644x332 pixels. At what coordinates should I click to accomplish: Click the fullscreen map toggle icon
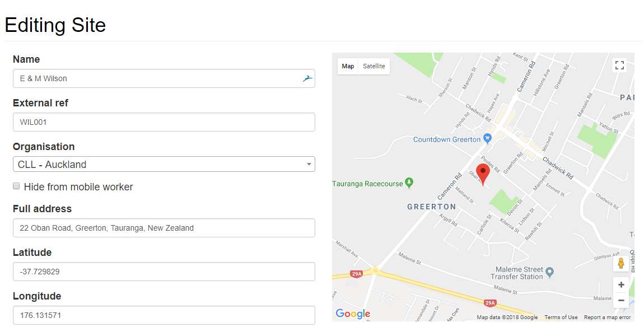619,65
